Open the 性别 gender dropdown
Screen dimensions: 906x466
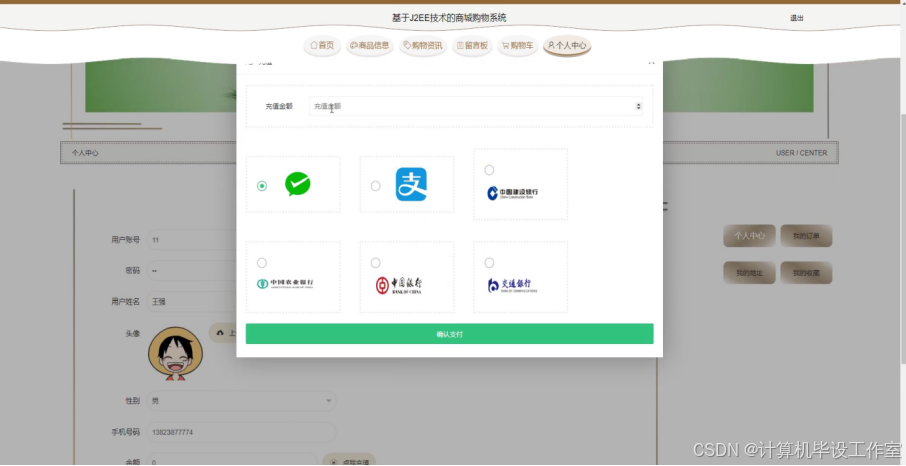(241, 401)
